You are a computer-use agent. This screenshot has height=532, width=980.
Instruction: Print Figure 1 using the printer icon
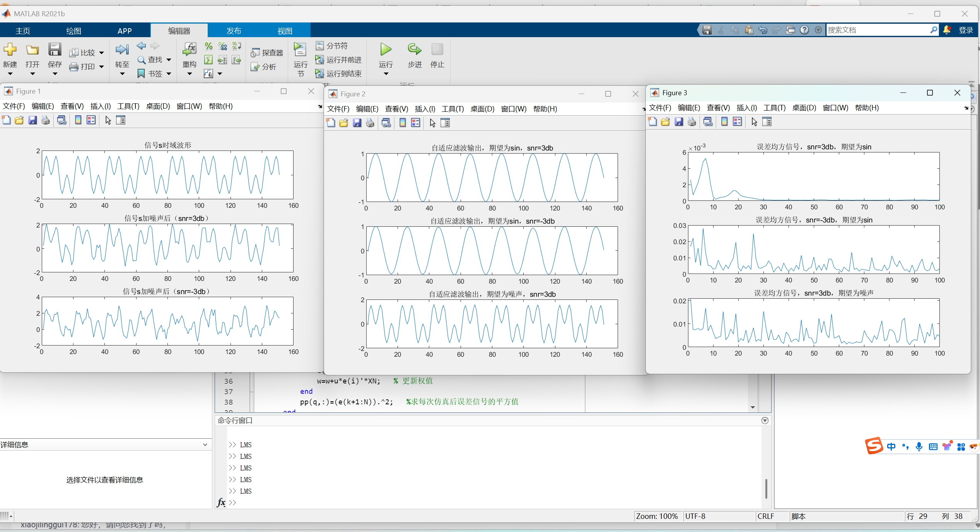click(46, 120)
